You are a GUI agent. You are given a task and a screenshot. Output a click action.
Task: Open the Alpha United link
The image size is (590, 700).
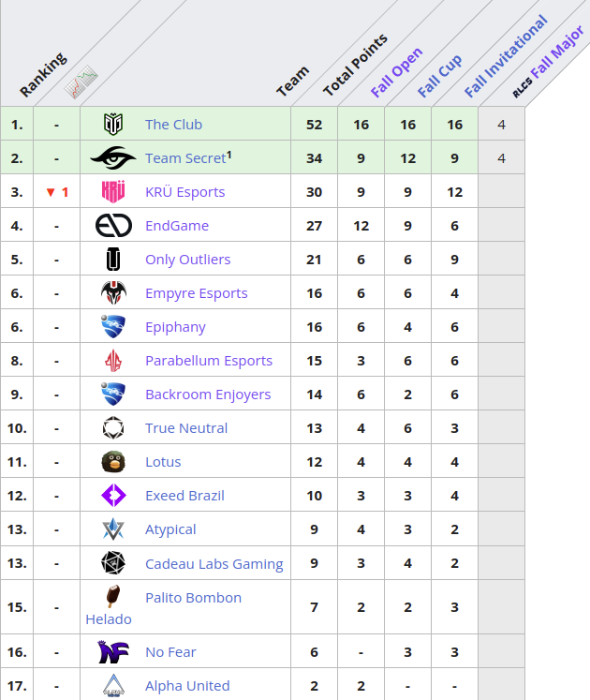tap(187, 685)
